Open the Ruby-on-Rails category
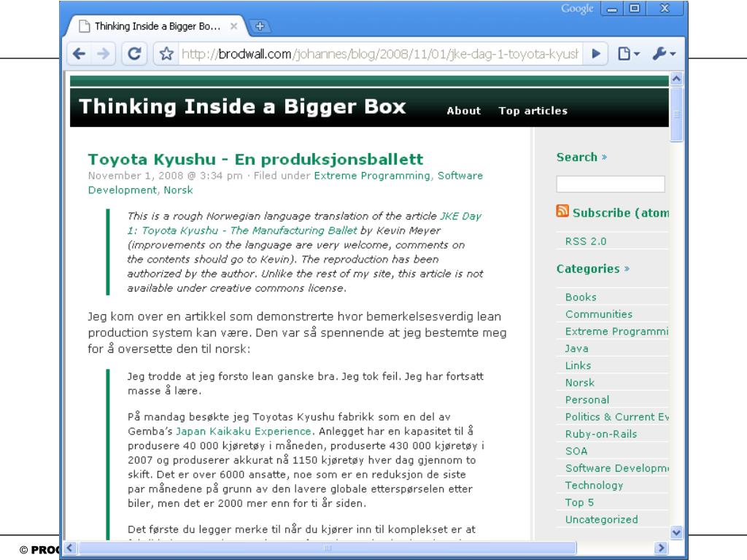The image size is (747, 560). click(601, 435)
